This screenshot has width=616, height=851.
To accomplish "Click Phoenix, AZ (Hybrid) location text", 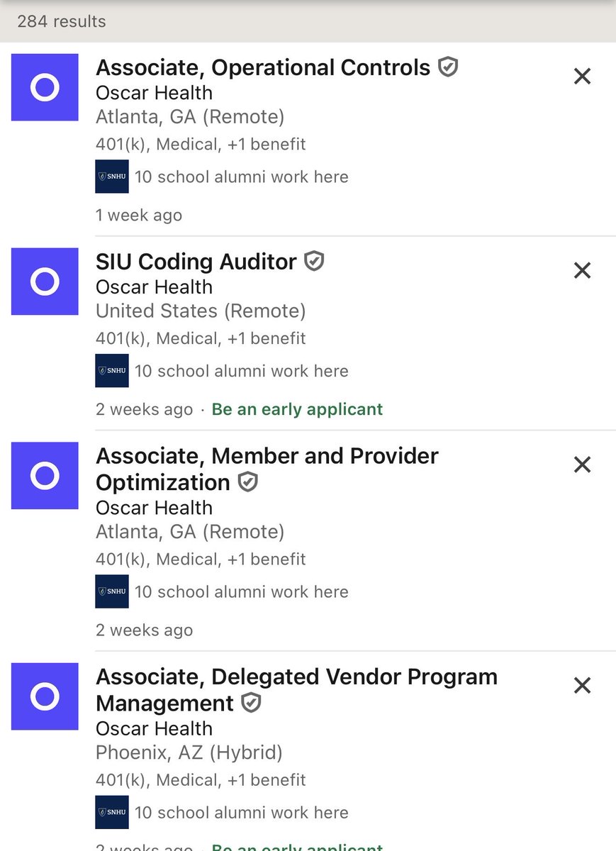I will [x=189, y=752].
